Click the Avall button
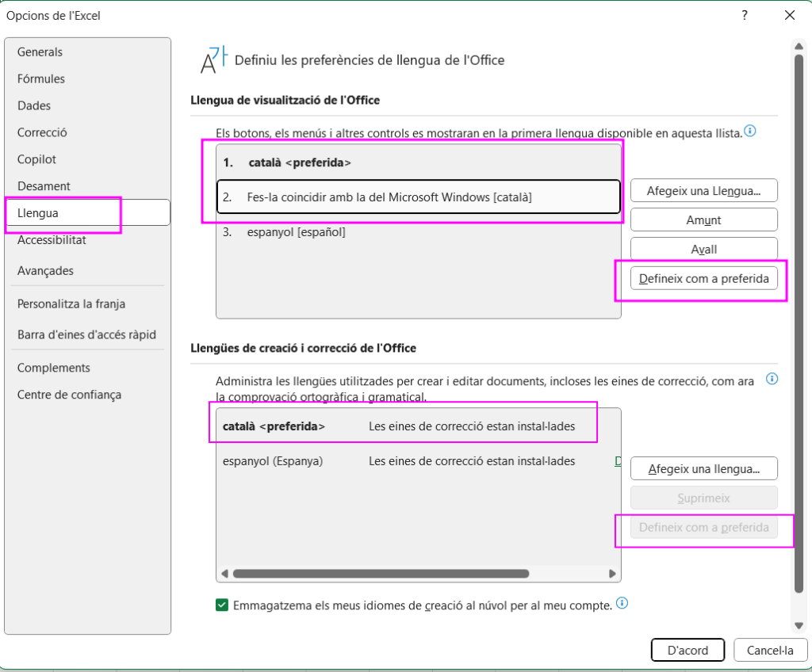Screen dimensions: 812x672 (x=704, y=249)
